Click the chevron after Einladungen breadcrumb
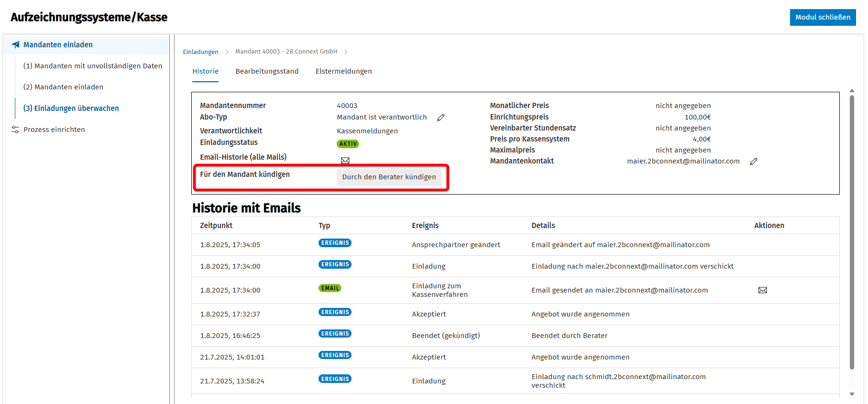The height and width of the screenshot is (404, 868). [227, 52]
